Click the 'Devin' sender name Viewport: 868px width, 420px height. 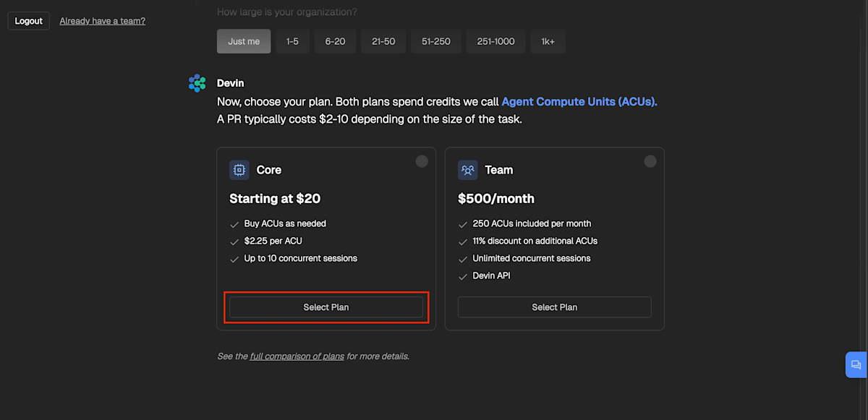coord(231,83)
